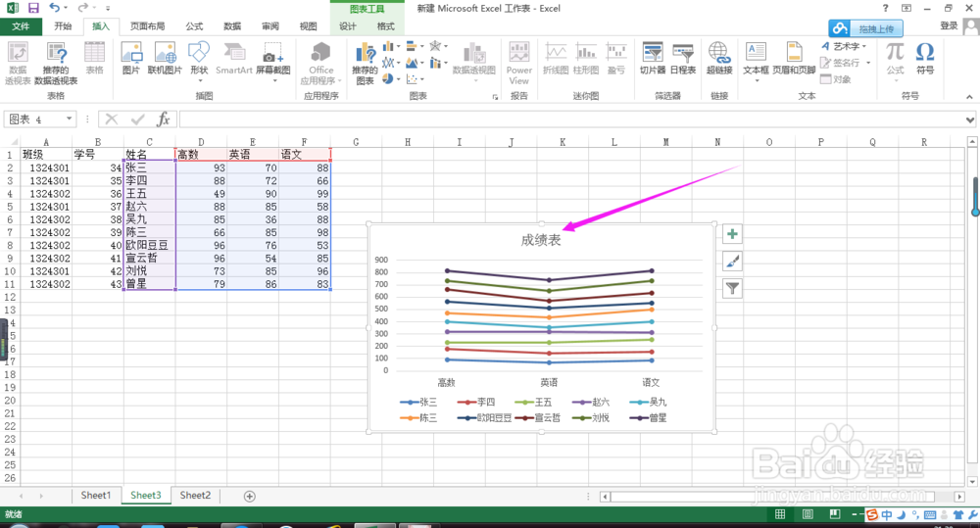
Task: Click the insert function fx icon
Action: (x=163, y=119)
